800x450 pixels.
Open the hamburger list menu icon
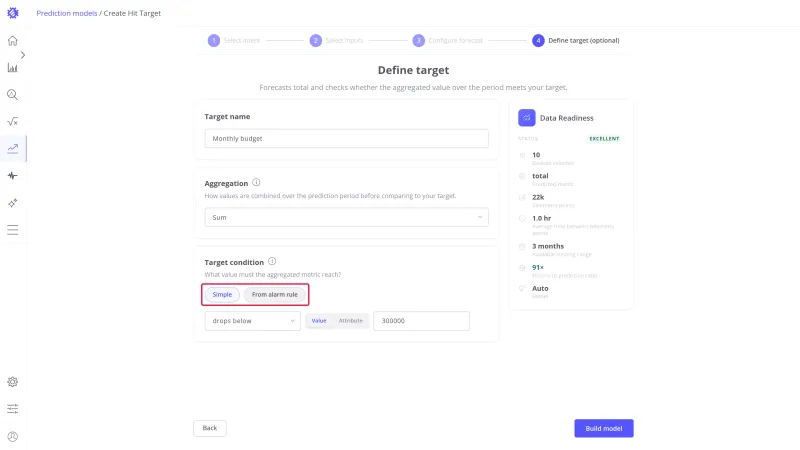13,230
